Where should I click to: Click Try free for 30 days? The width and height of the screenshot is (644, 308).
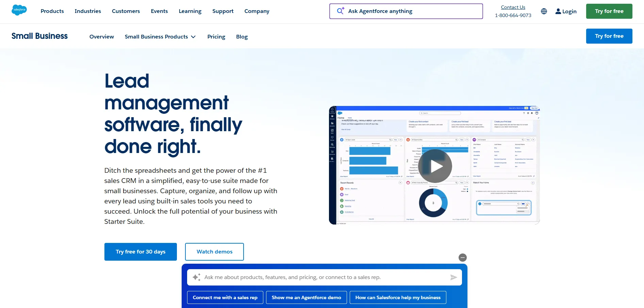[x=141, y=252]
